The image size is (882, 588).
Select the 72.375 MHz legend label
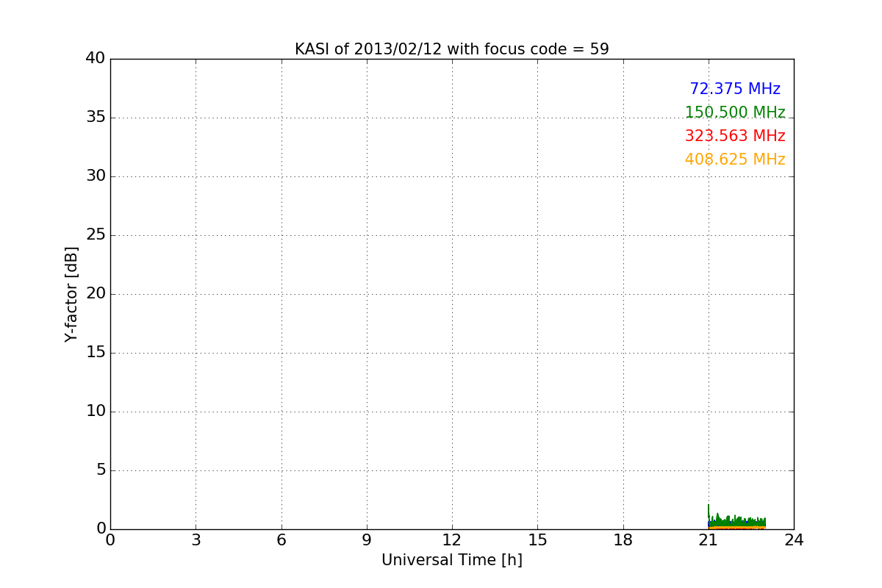[735, 89]
